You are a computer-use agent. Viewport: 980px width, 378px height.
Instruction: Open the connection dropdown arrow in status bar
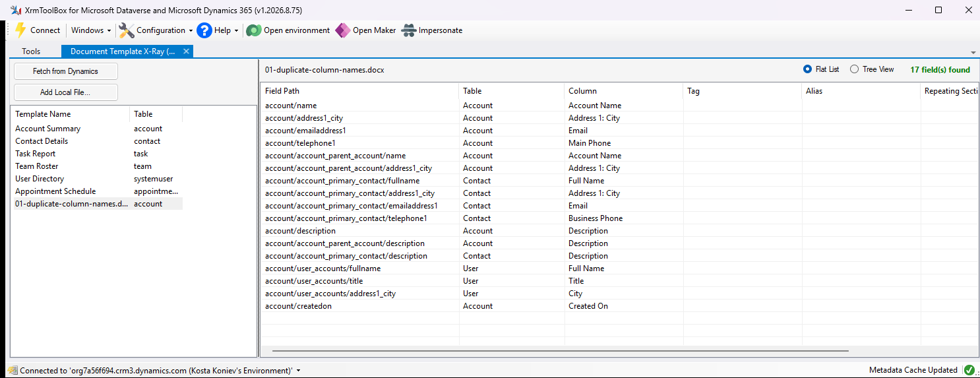click(x=298, y=371)
